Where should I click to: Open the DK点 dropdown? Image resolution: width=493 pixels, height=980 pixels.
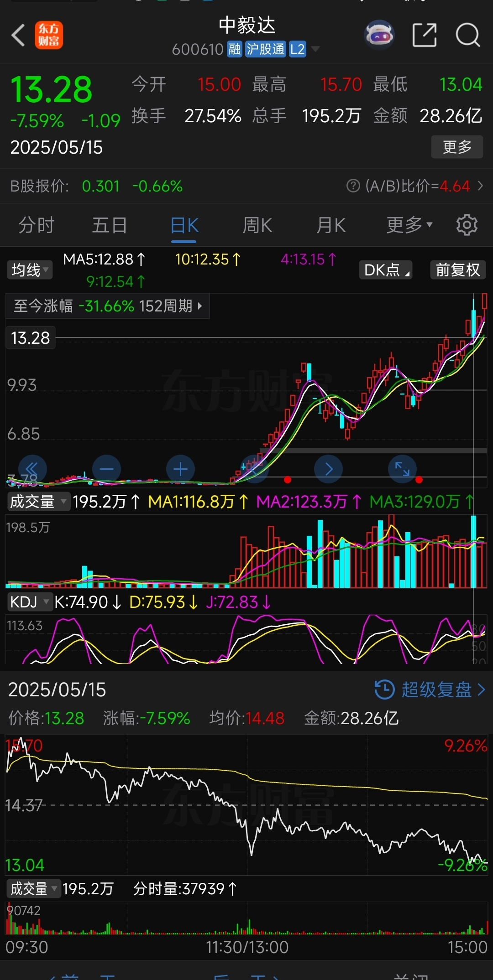[386, 270]
